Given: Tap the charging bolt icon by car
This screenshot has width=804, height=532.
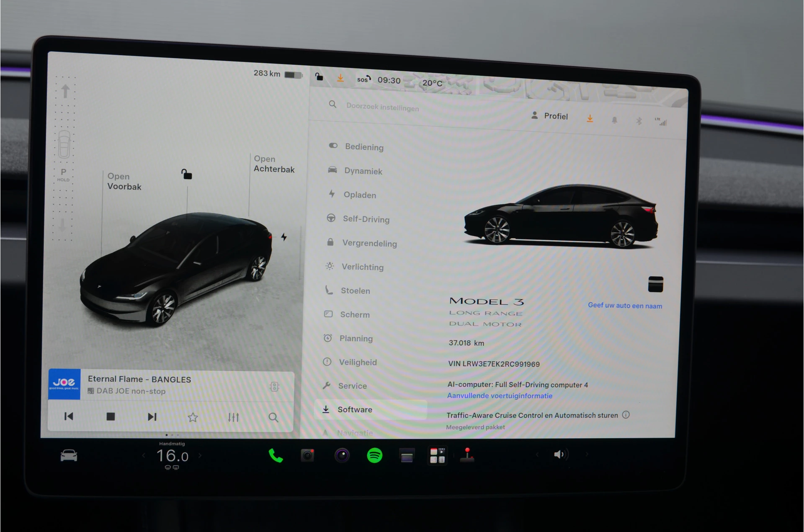Looking at the screenshot, I should click(284, 237).
